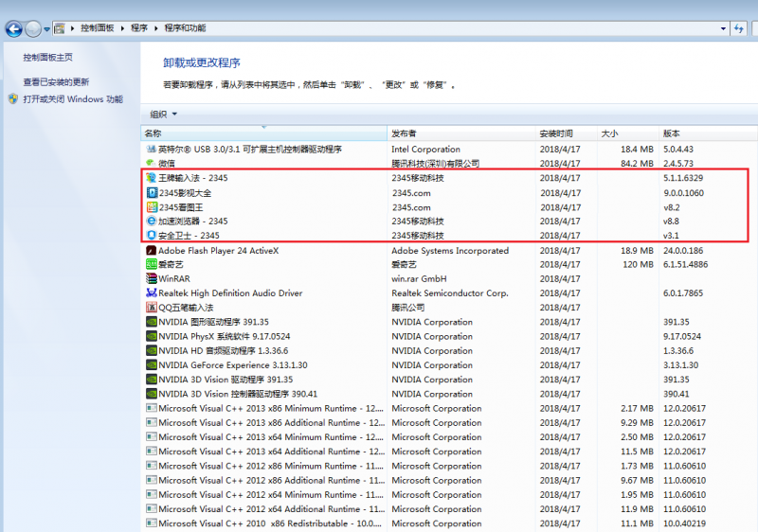This screenshot has height=532, width=758.
Task: Expand the address bar history dropdown
Action: 723,28
